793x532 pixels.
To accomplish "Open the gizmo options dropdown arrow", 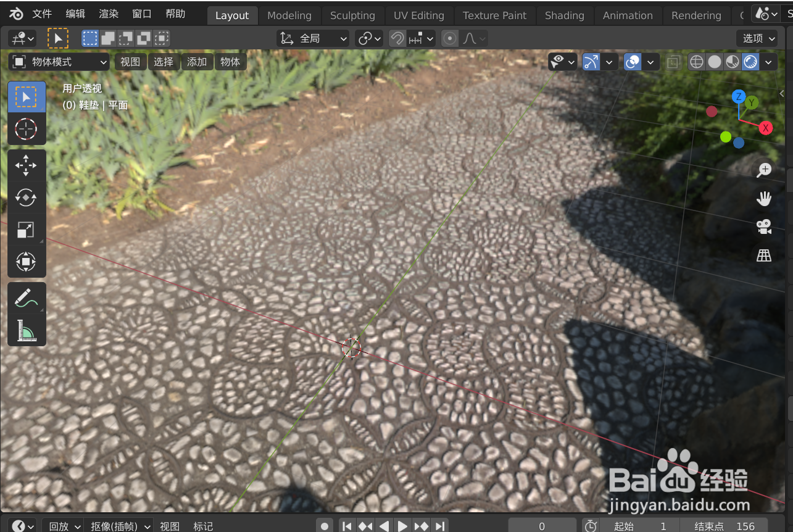I will (609, 62).
